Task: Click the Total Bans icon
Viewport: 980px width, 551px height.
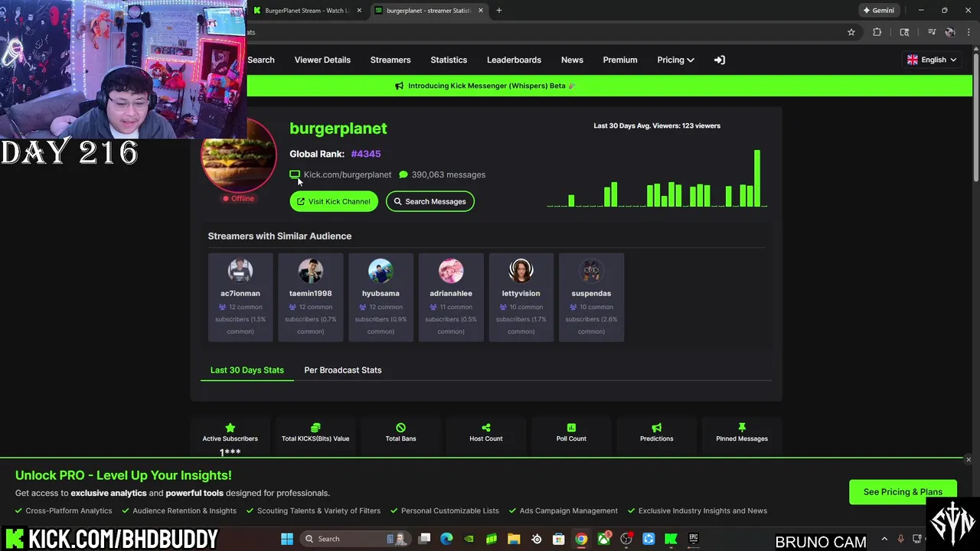Action: click(x=400, y=428)
